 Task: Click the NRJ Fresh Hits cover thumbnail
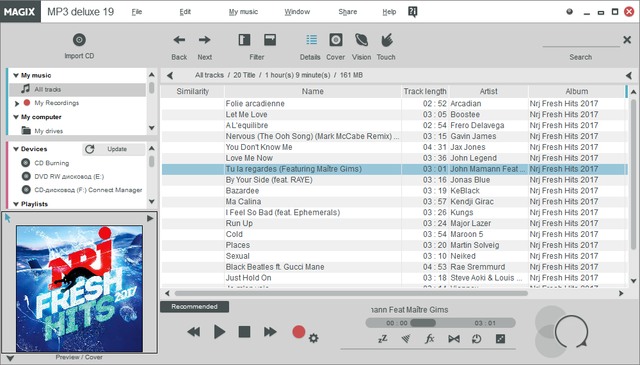[80, 289]
